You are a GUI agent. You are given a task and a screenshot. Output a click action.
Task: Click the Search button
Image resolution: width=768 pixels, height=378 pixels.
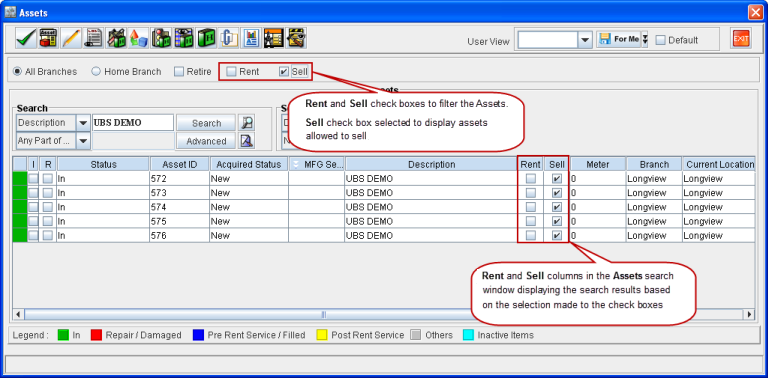206,123
